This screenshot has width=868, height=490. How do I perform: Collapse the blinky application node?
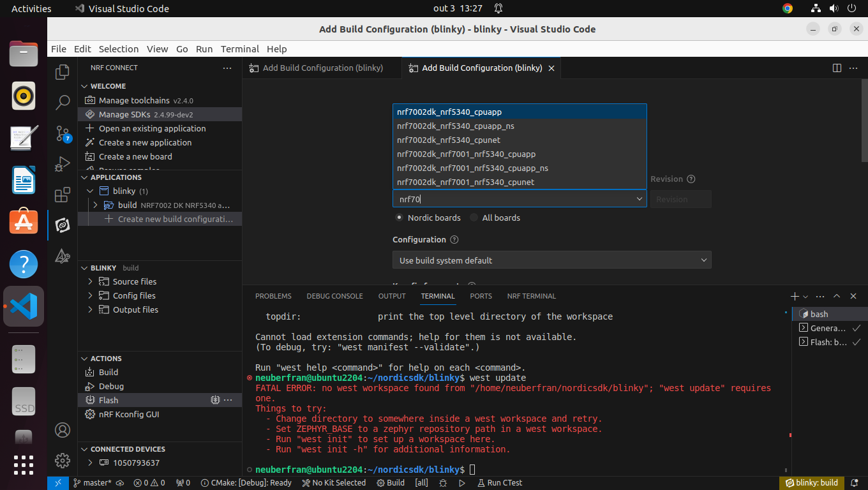click(90, 191)
